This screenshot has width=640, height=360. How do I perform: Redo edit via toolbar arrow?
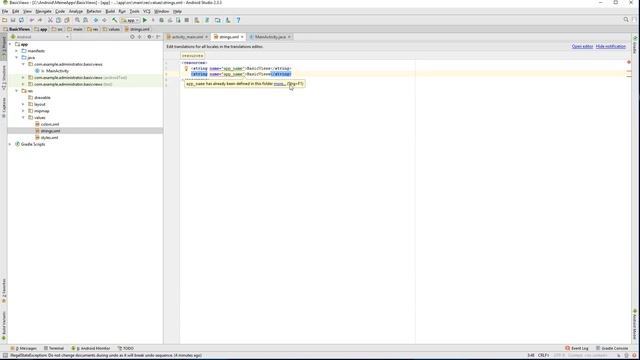(x=40, y=20)
